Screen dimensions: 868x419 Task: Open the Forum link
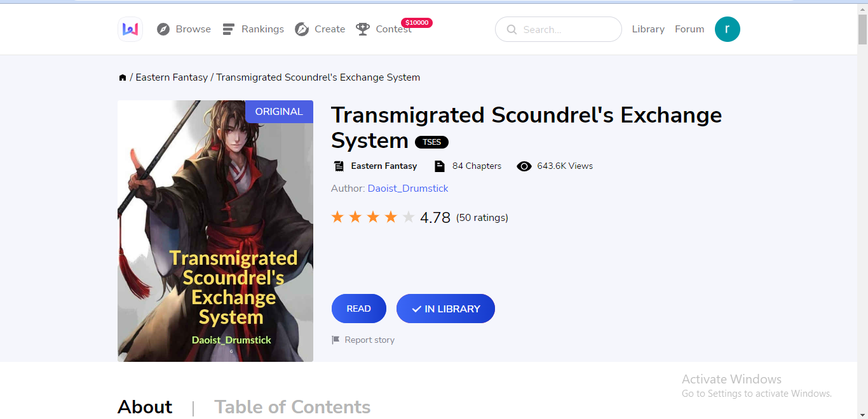[689, 29]
